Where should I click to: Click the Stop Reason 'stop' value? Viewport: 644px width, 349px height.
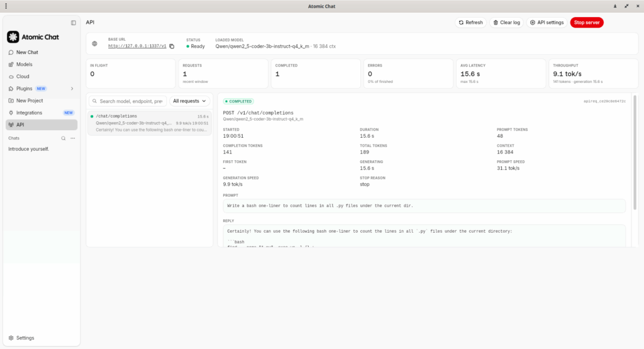pyautogui.click(x=365, y=184)
